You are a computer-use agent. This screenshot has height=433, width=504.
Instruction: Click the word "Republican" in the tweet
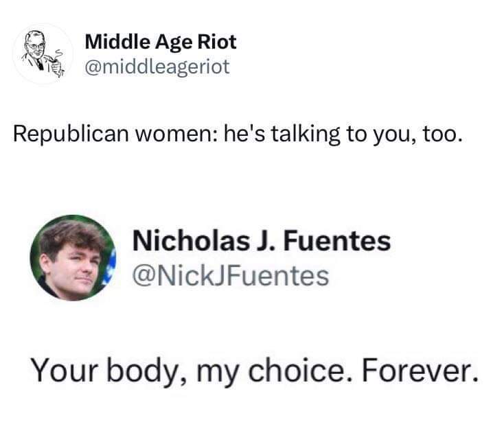[71, 134]
